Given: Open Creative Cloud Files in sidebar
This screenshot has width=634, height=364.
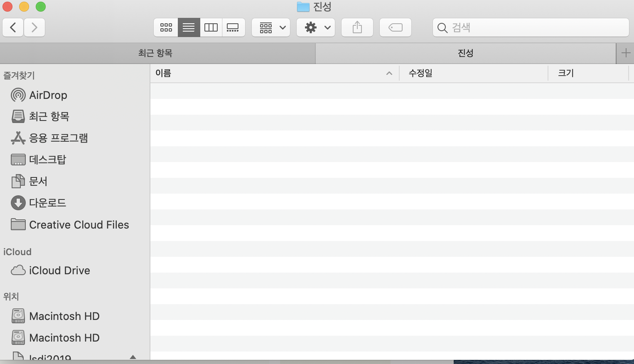Looking at the screenshot, I should coord(75,225).
